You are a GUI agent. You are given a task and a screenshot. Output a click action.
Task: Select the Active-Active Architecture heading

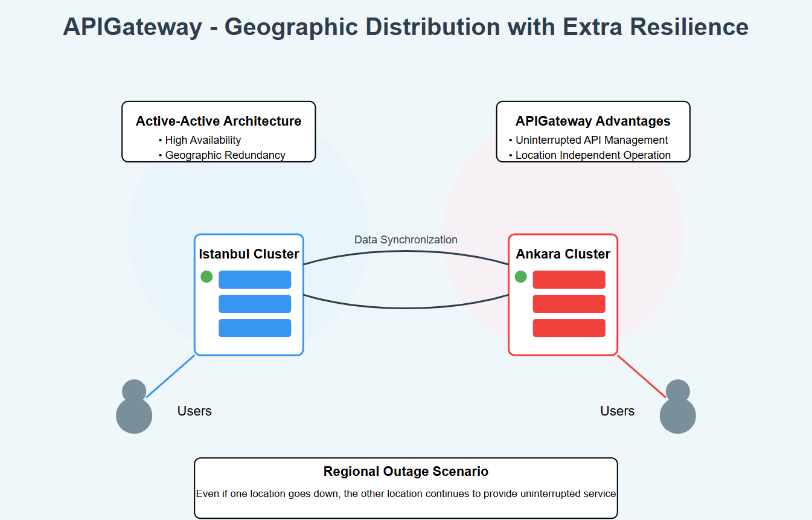click(x=219, y=121)
